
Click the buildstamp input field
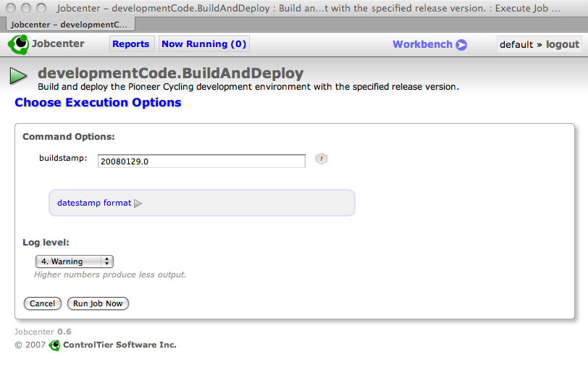click(x=201, y=161)
